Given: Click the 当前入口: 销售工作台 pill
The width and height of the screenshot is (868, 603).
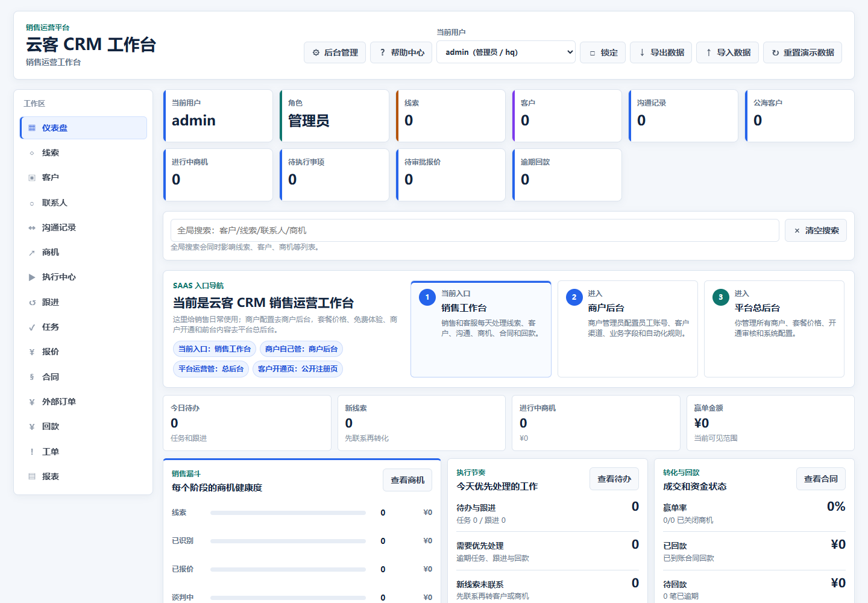Looking at the screenshot, I should [x=215, y=349].
